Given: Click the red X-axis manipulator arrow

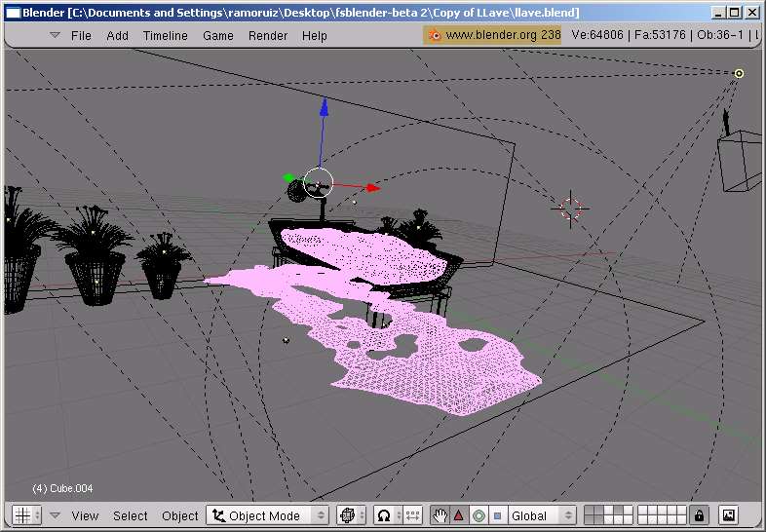Looking at the screenshot, I should pyautogui.click(x=372, y=188).
